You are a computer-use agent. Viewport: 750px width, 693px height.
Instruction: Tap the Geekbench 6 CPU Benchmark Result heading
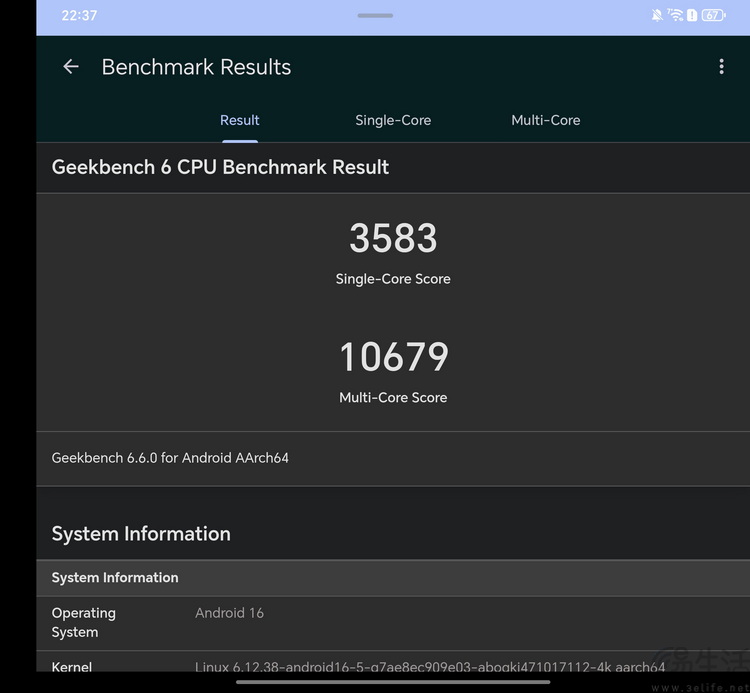point(220,167)
